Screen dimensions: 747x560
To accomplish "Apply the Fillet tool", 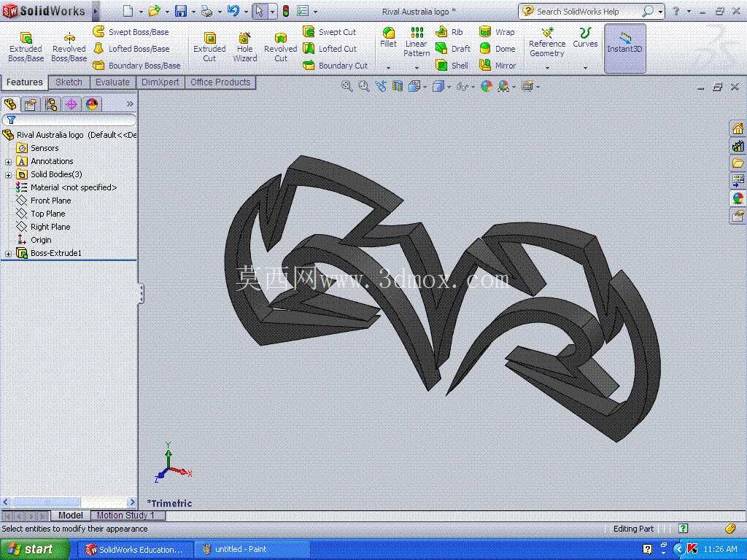I will pyautogui.click(x=388, y=37).
